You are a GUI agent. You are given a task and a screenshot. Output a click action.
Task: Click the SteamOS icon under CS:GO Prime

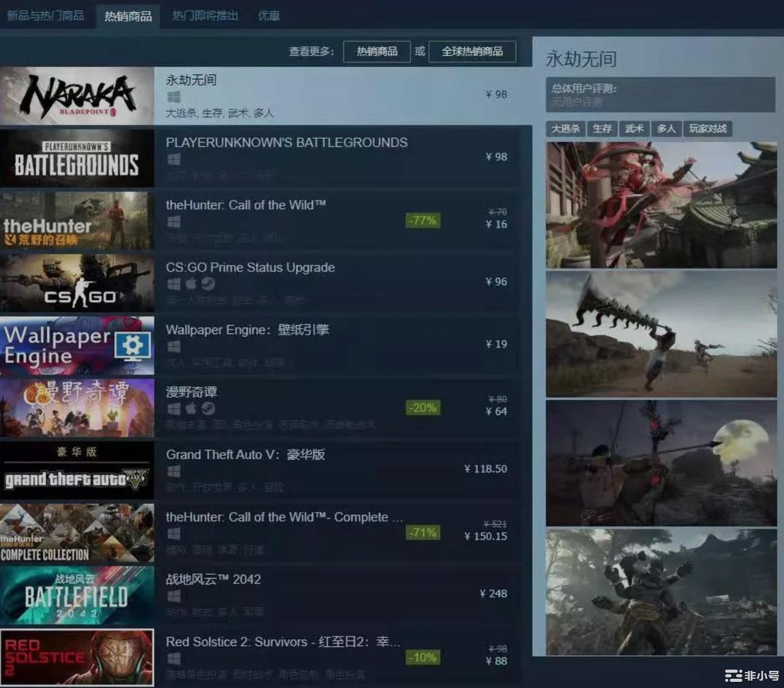pos(208,284)
